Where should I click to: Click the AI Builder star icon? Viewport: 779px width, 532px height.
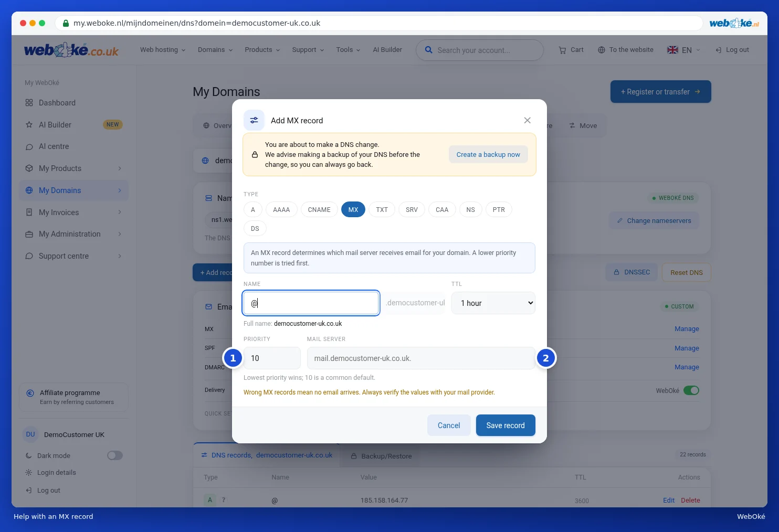(29, 125)
